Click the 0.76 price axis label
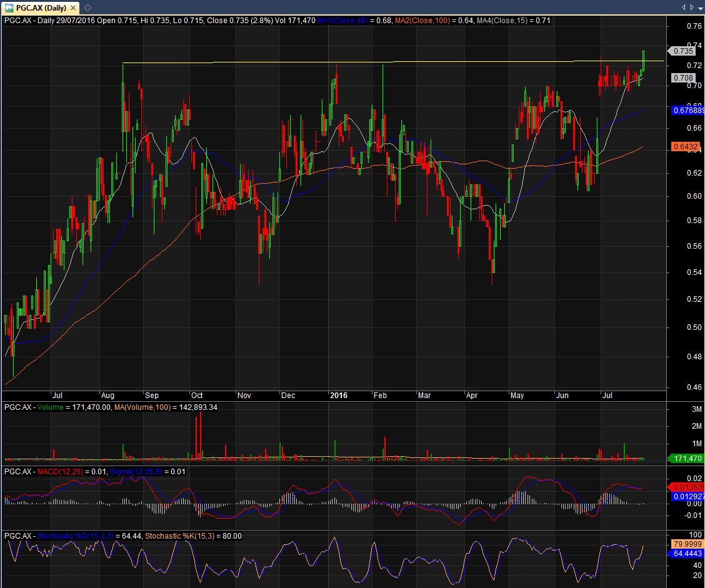Screen dimensions: 705x588 (x=694, y=26)
